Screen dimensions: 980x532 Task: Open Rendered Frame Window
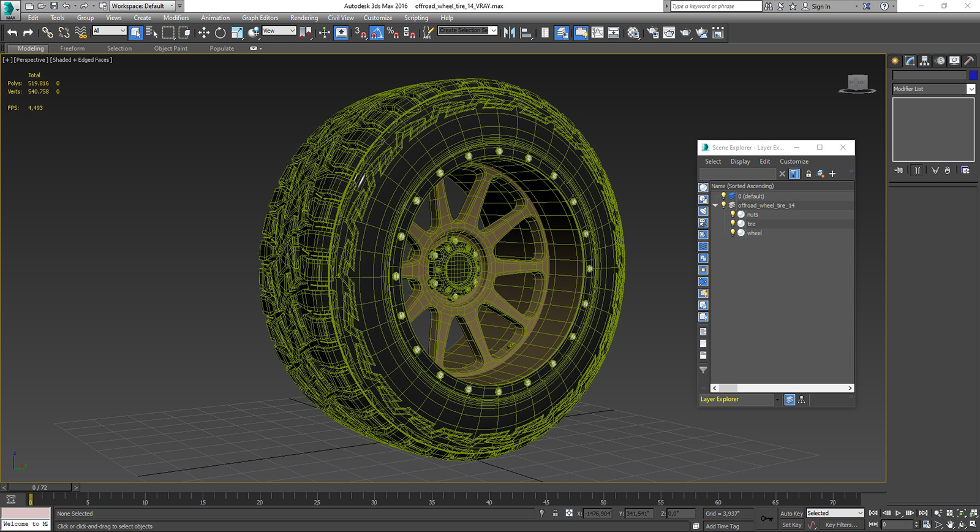(669, 32)
